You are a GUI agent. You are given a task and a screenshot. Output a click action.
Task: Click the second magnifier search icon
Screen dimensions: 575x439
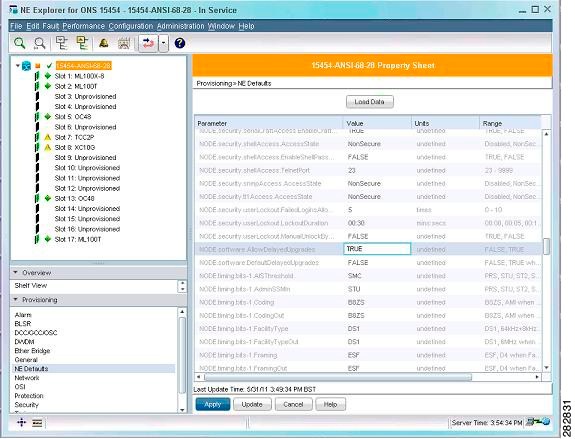[39, 43]
